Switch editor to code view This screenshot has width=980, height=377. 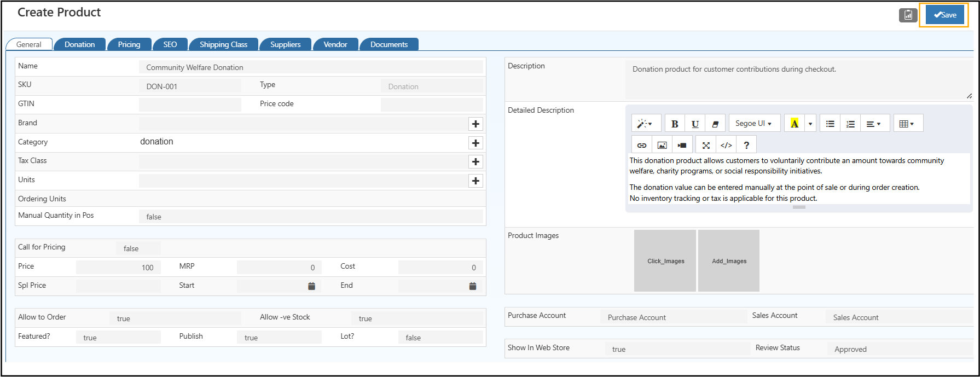pos(726,145)
